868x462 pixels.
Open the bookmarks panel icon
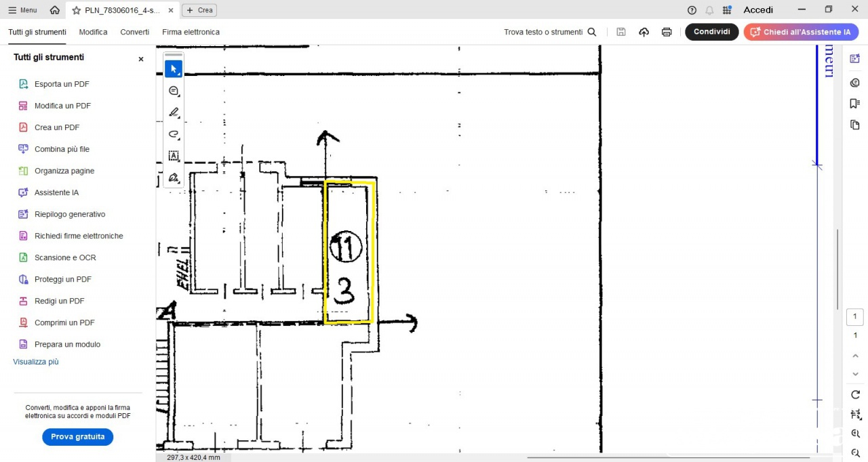[854, 104]
